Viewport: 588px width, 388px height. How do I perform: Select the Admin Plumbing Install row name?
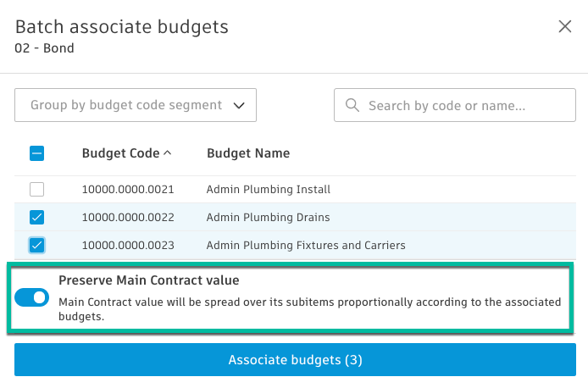click(268, 190)
